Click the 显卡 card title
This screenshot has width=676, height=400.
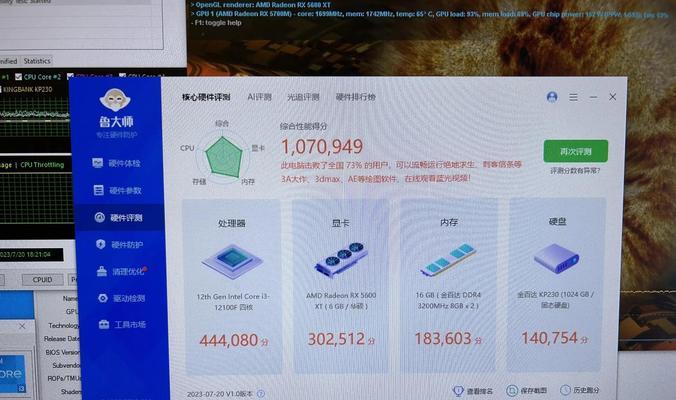tap(341, 223)
